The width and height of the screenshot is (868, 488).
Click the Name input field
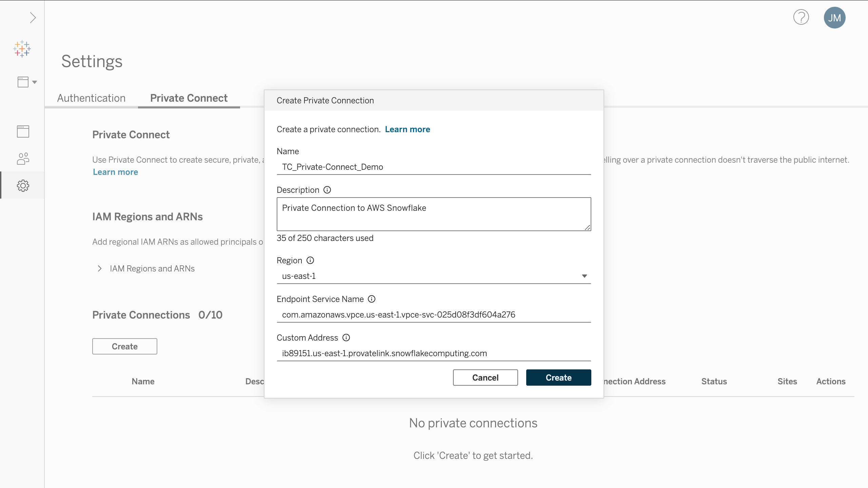point(434,167)
